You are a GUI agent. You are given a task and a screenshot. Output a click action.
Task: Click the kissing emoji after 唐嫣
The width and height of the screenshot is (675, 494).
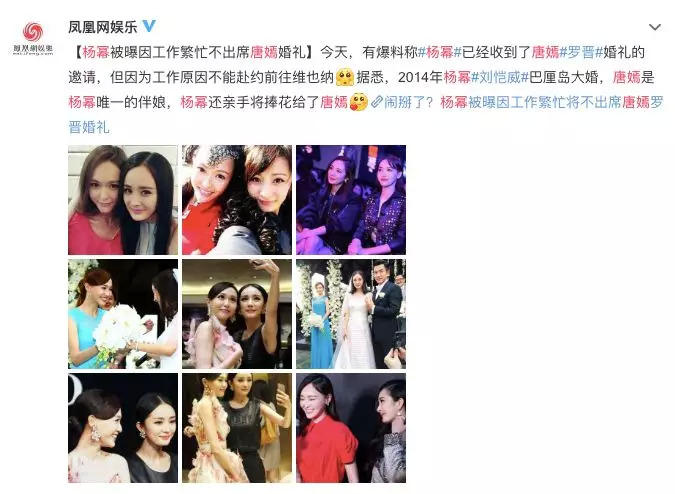(359, 102)
